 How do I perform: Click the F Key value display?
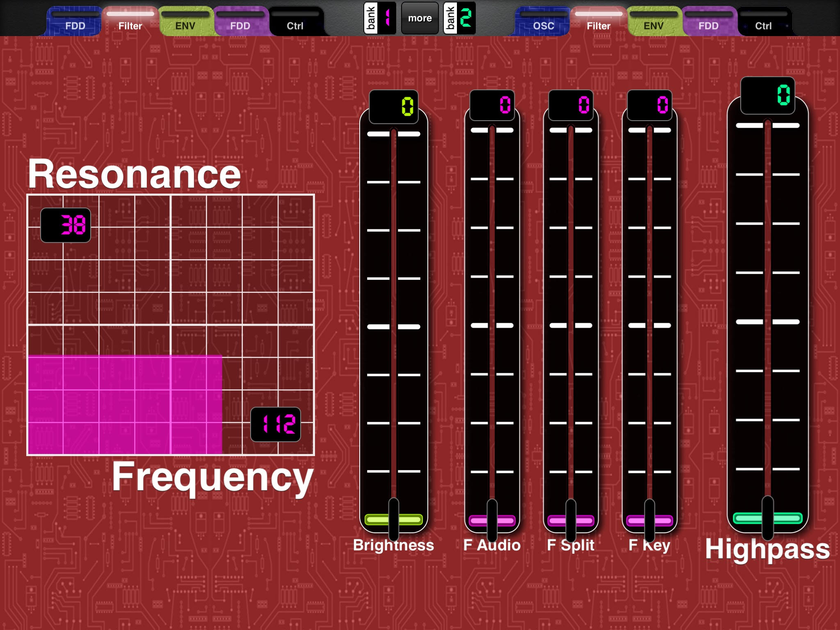click(649, 105)
